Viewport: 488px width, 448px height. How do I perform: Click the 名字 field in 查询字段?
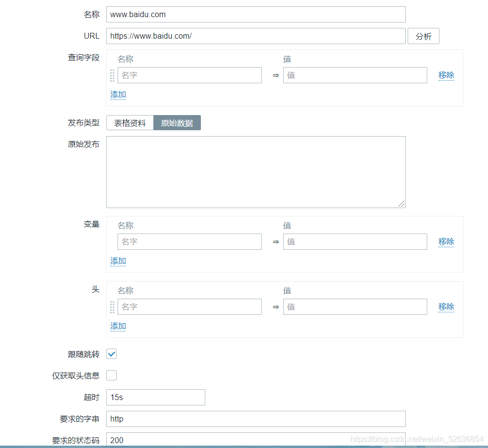point(190,75)
